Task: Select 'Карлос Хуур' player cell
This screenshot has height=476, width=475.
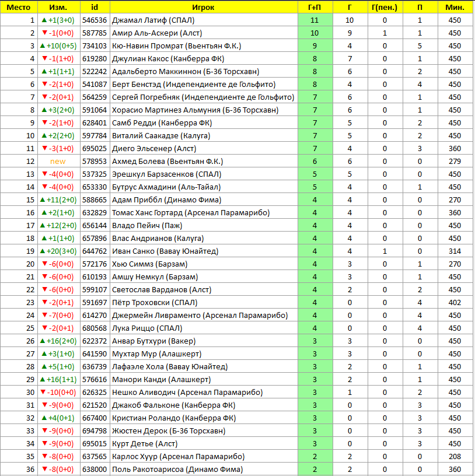Action: pyautogui.click(x=204, y=456)
